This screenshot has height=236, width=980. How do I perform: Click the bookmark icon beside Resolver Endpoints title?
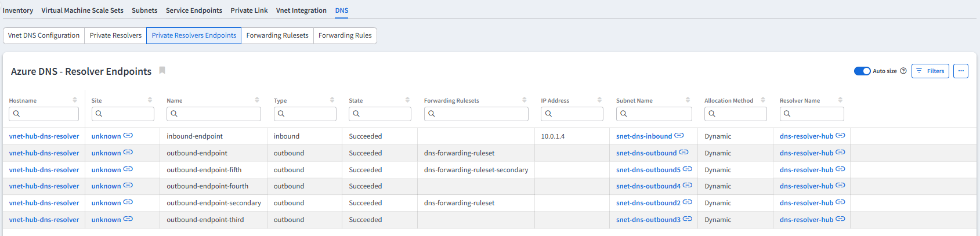click(162, 70)
